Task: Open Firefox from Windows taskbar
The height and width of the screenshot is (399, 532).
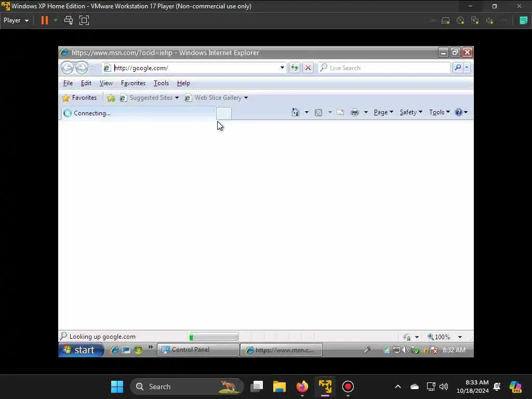Action: click(x=302, y=387)
